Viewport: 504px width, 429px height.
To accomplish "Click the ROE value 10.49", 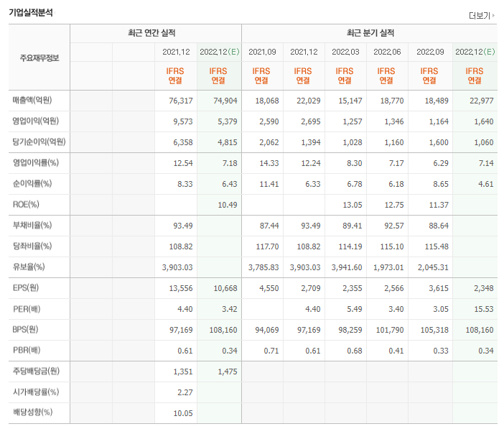I will click(228, 205).
